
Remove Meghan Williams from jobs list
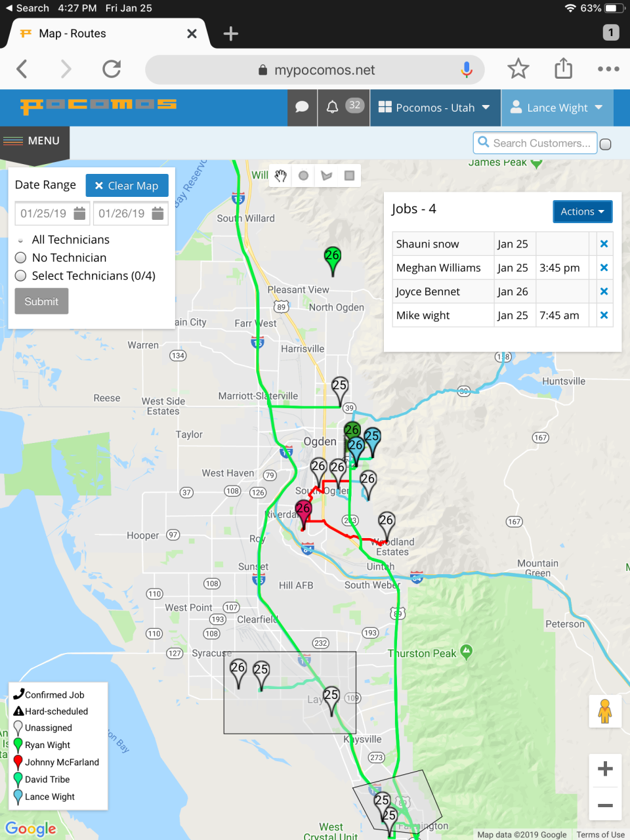[604, 268]
